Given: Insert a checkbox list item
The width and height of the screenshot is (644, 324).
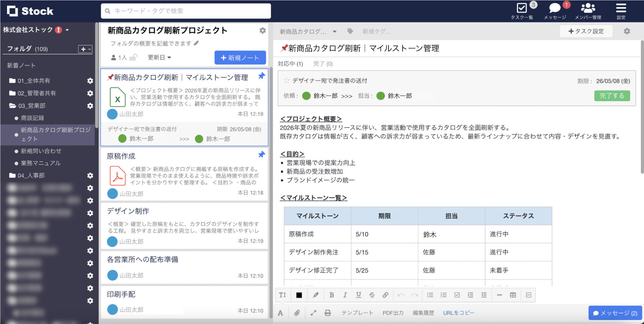Looking at the screenshot, I should pos(457,295).
